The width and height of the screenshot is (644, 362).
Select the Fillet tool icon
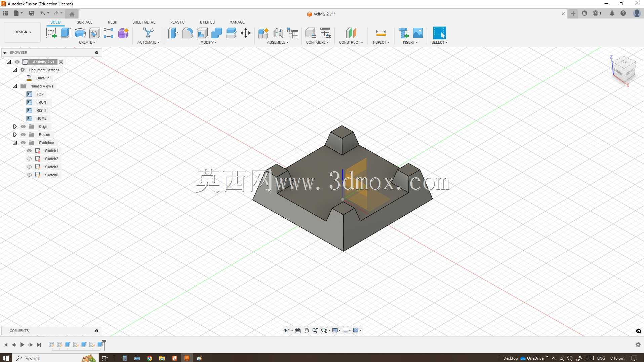tap(188, 33)
